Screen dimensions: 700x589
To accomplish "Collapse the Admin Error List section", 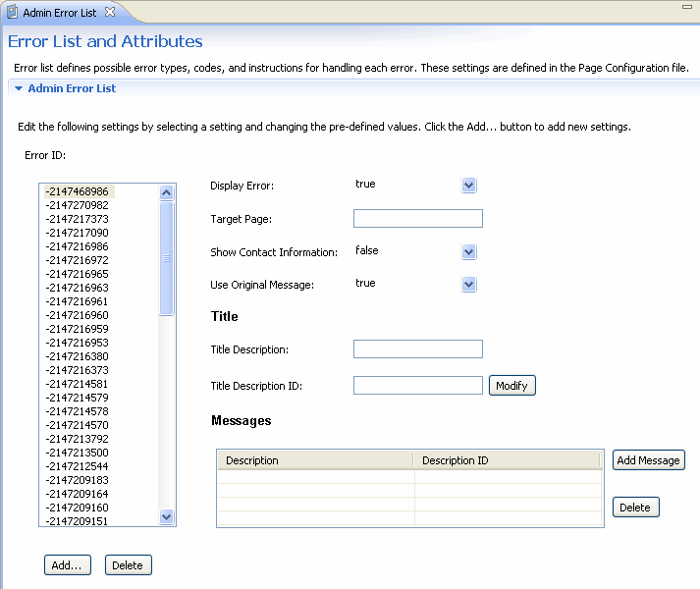I will [x=19, y=88].
